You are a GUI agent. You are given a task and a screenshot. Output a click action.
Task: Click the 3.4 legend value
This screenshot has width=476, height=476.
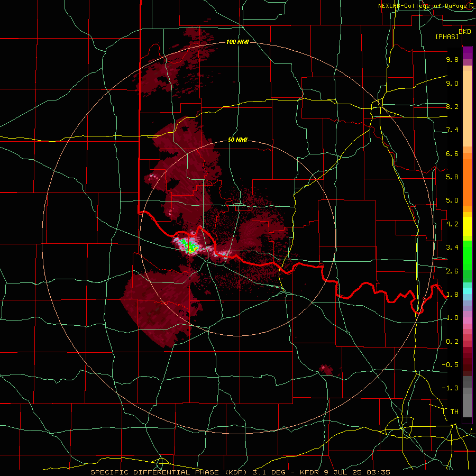[452, 248]
